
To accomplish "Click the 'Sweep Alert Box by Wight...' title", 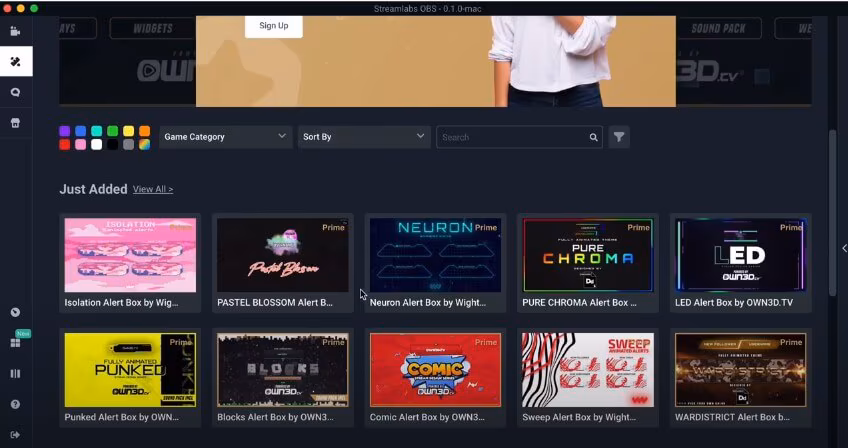I will point(579,418).
